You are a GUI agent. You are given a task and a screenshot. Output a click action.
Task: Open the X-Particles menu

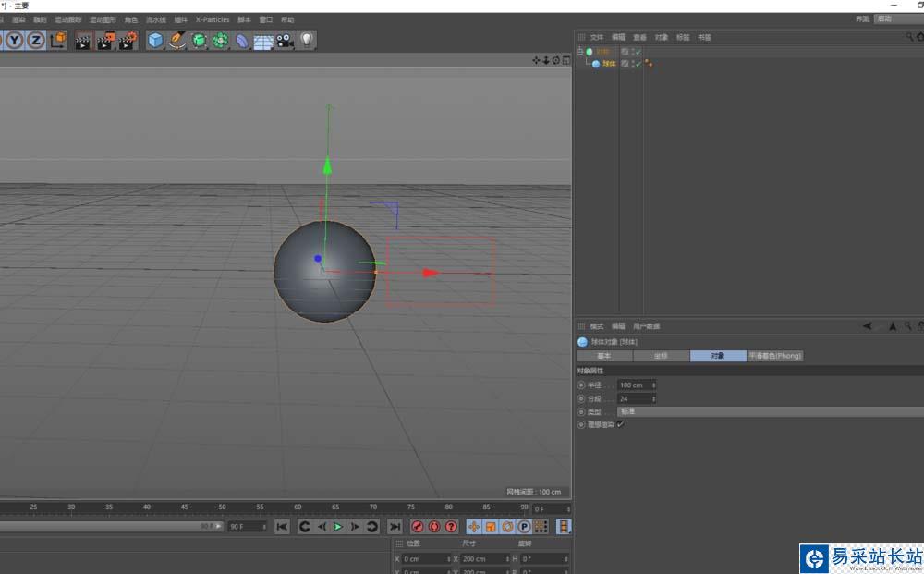point(213,19)
